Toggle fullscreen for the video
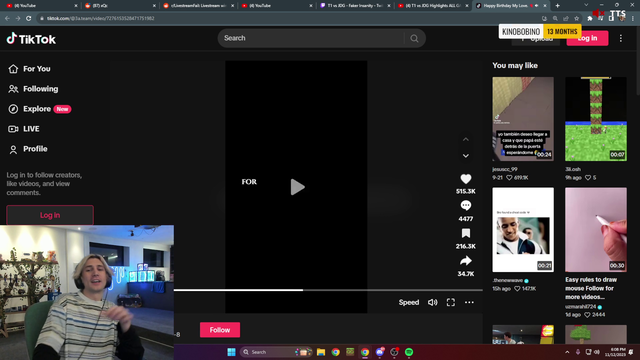 [x=451, y=302]
